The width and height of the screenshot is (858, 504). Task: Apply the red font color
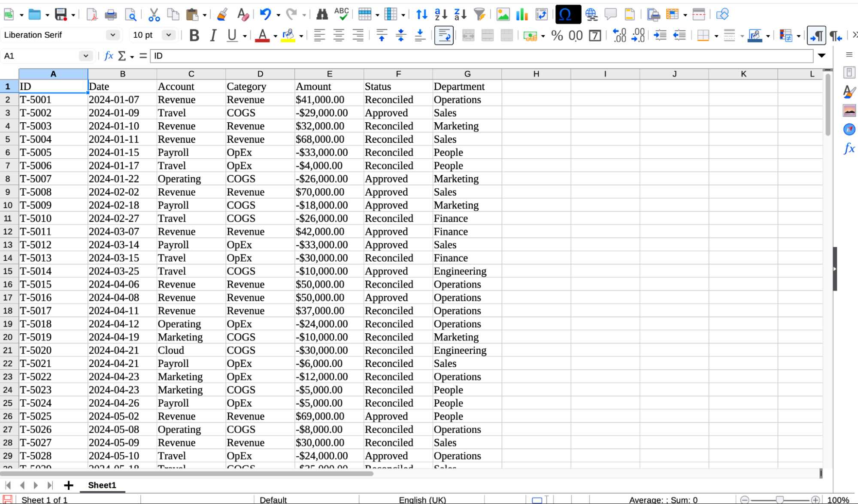(x=262, y=35)
